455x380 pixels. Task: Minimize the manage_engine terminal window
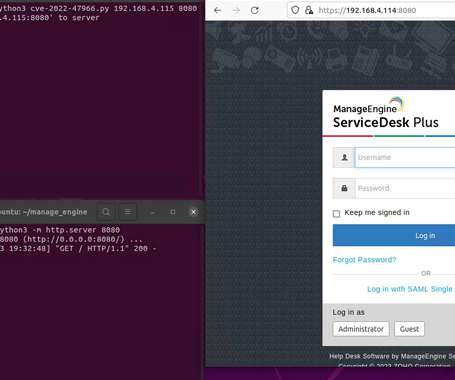(152, 212)
